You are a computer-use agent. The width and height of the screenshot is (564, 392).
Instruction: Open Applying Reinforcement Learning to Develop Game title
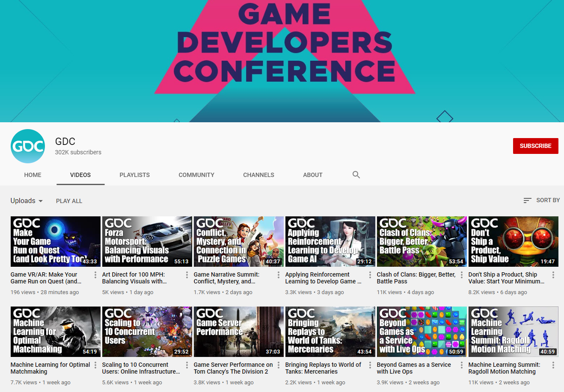click(x=324, y=278)
